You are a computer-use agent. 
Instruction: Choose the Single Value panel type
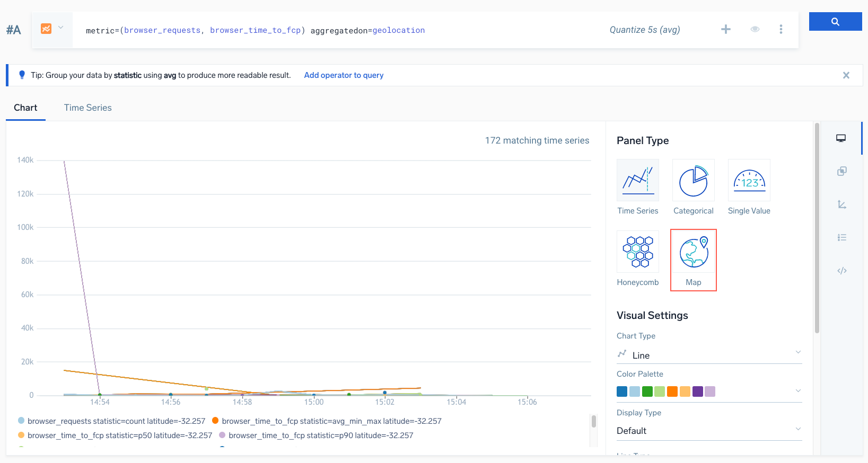click(749, 181)
